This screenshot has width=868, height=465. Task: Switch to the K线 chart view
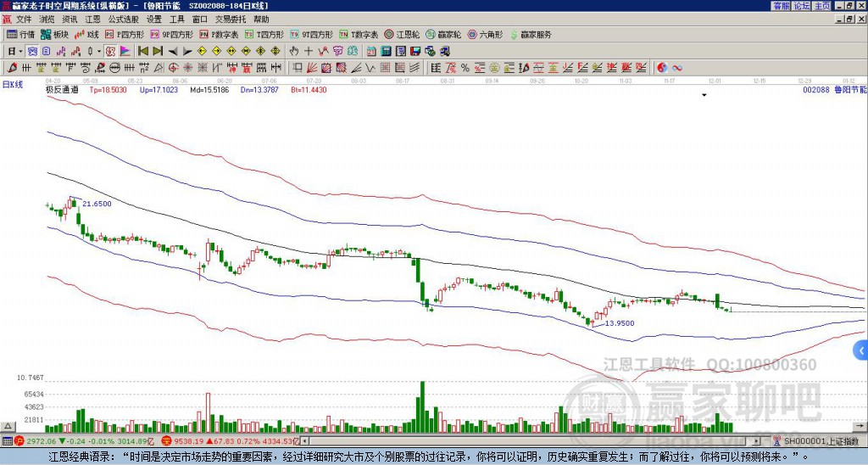click(x=86, y=34)
